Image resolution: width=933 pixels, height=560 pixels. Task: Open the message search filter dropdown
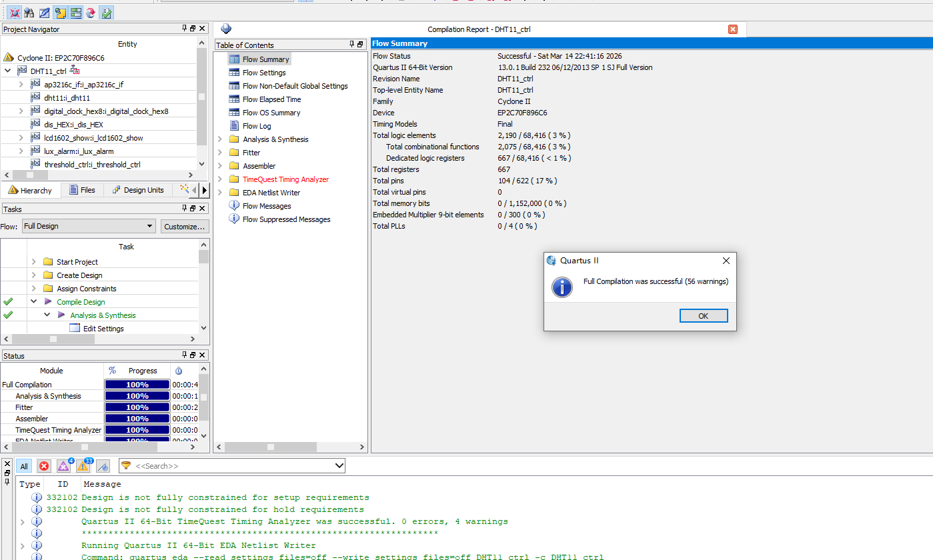click(339, 466)
